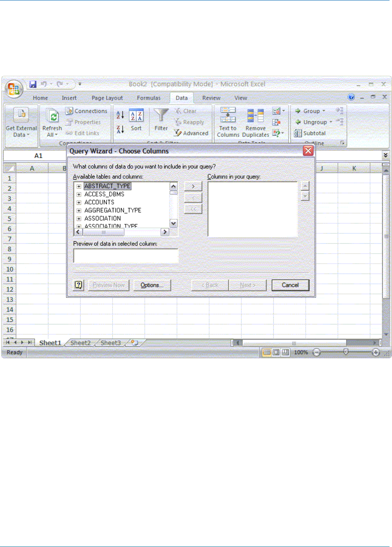
Task: Select the Data ribbon tab
Action: (x=182, y=98)
